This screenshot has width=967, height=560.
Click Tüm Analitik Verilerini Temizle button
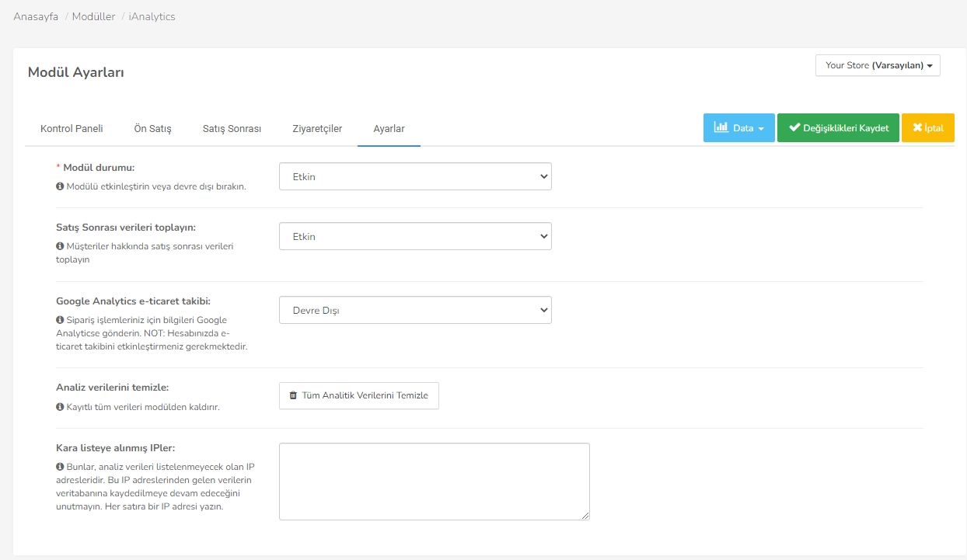(x=358, y=395)
